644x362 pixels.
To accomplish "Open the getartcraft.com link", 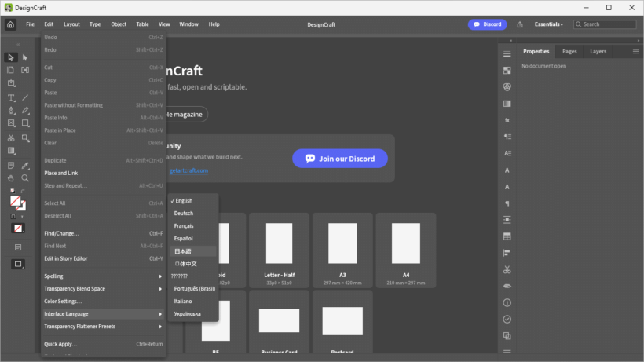I will [x=188, y=170].
